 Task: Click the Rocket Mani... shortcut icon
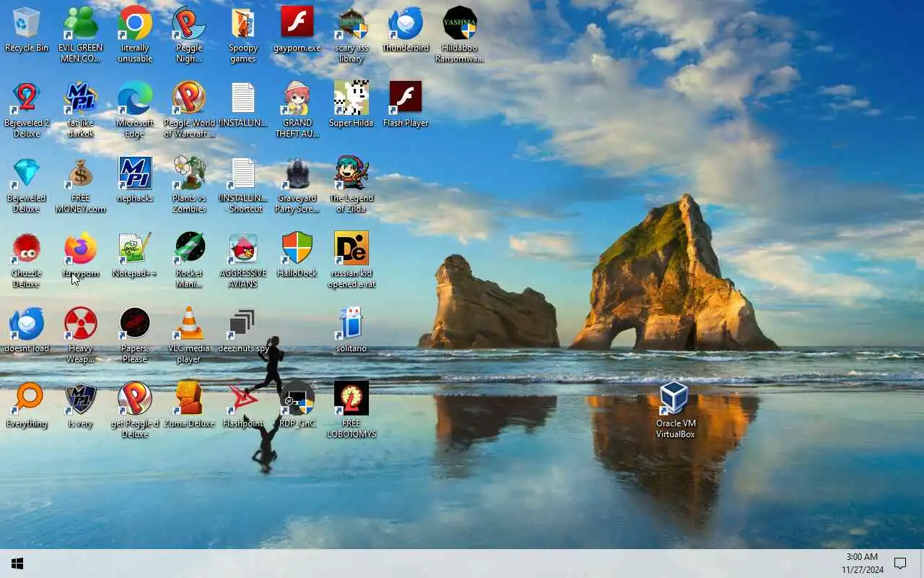[x=189, y=249]
